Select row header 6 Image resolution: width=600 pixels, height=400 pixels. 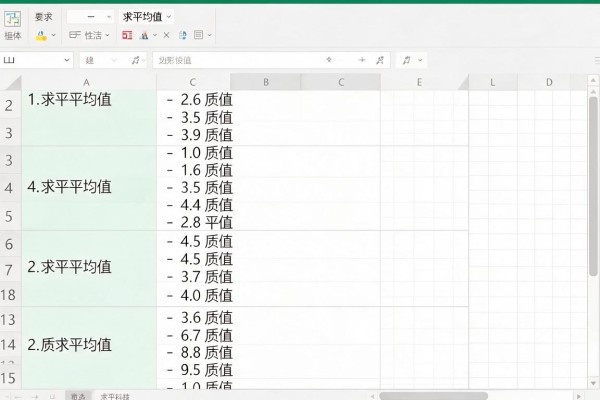[x=9, y=244]
